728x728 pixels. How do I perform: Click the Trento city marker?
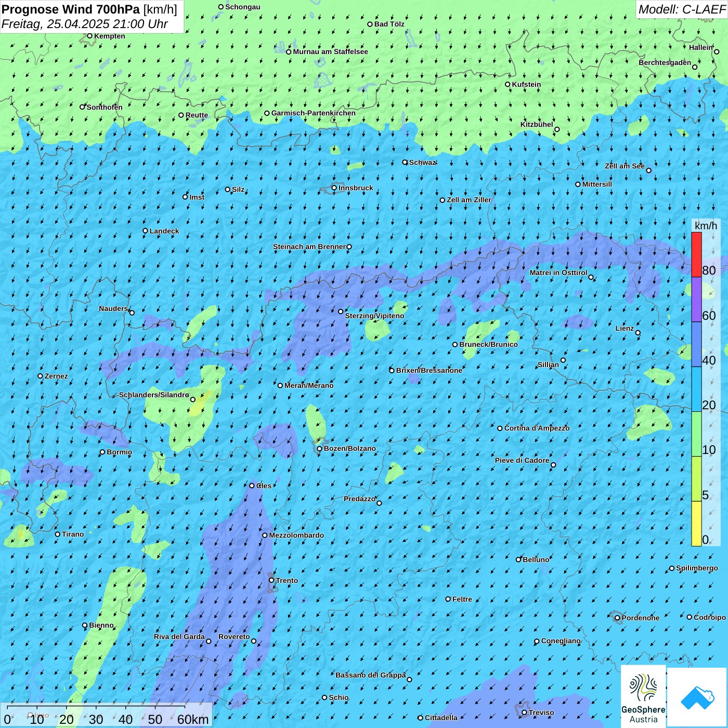(x=271, y=580)
